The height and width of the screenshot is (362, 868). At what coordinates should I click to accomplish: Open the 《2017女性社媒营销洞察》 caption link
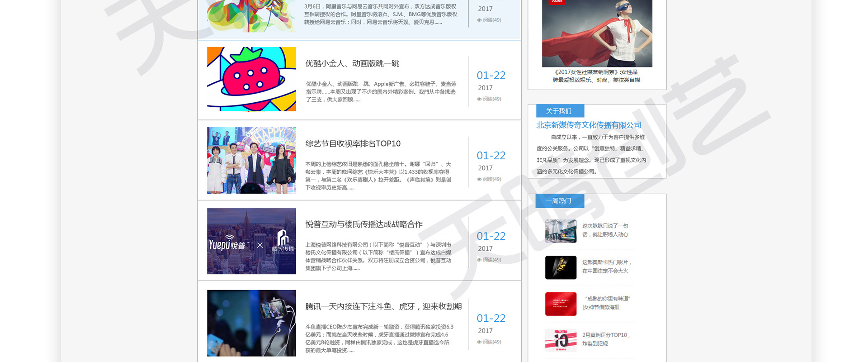tap(596, 76)
